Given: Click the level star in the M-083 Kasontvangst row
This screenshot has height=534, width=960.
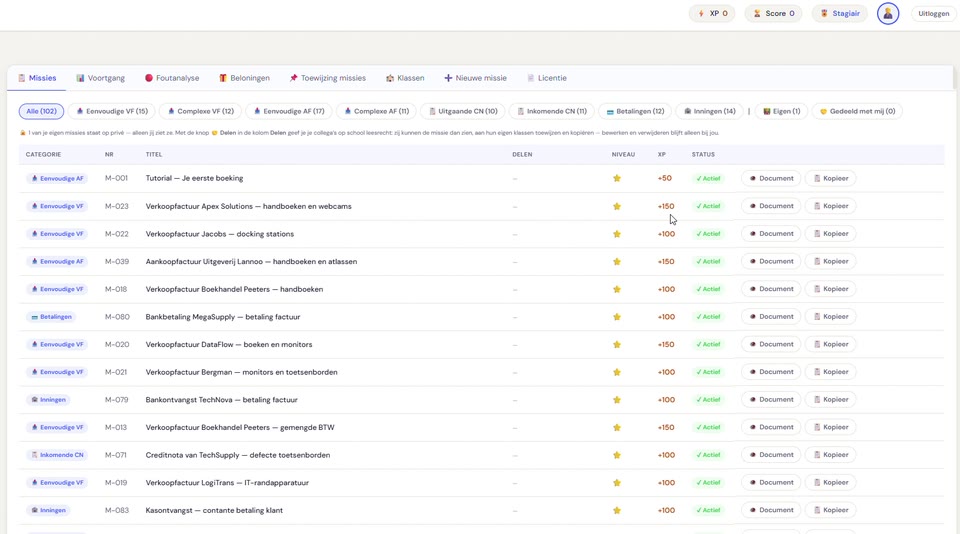Looking at the screenshot, I should pyautogui.click(x=617, y=510).
